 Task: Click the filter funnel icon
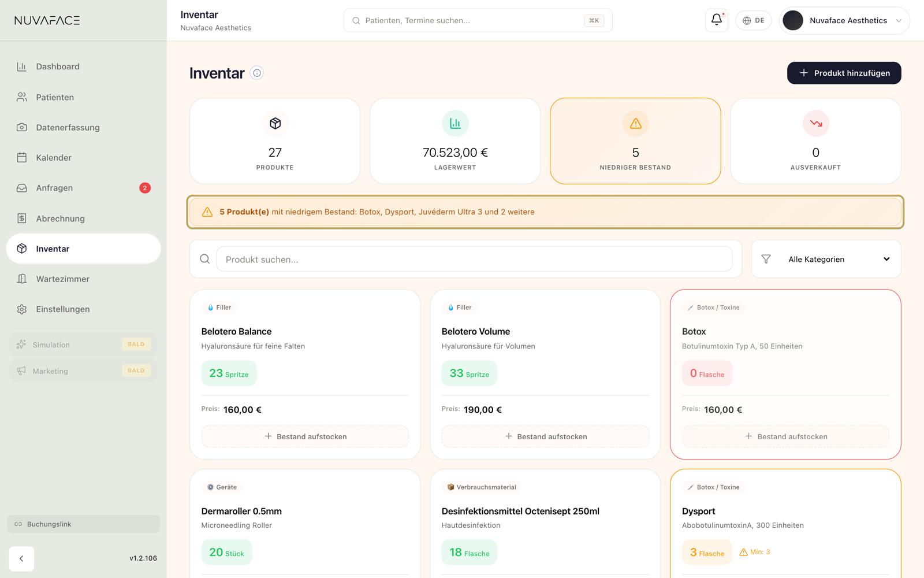pyautogui.click(x=766, y=259)
